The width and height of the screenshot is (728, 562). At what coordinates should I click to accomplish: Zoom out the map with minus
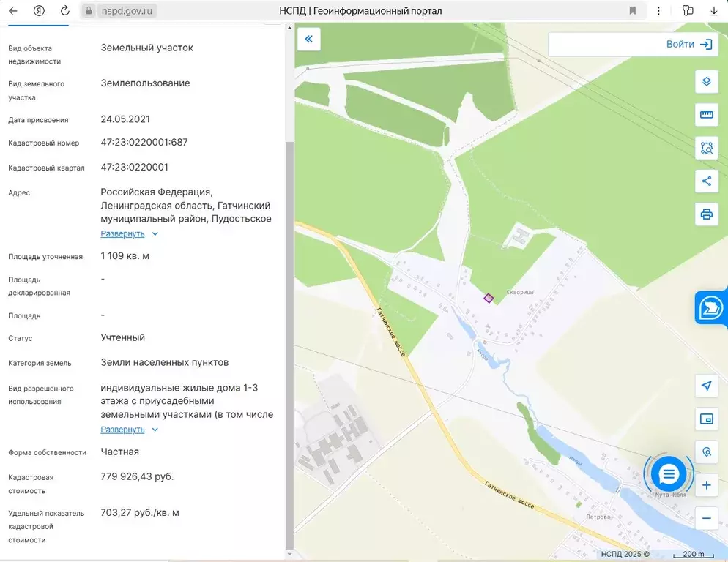706,518
